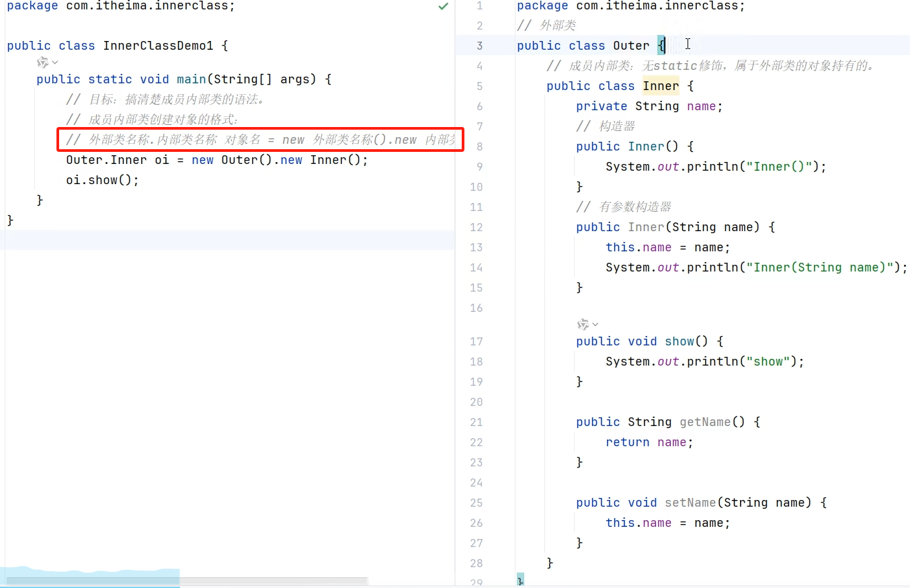Click the package statement in right editor
The image size is (910, 588).
pos(631,6)
